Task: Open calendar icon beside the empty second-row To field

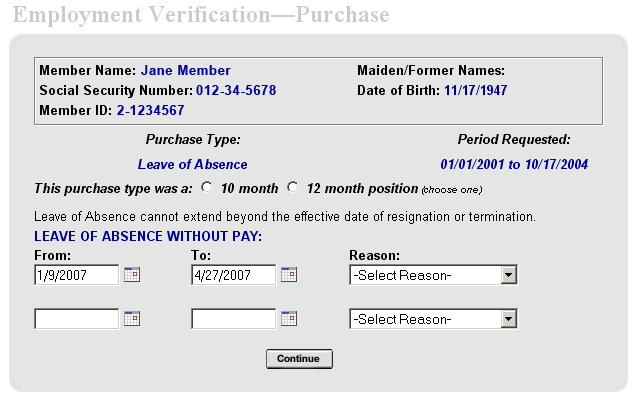Action: tap(289, 318)
